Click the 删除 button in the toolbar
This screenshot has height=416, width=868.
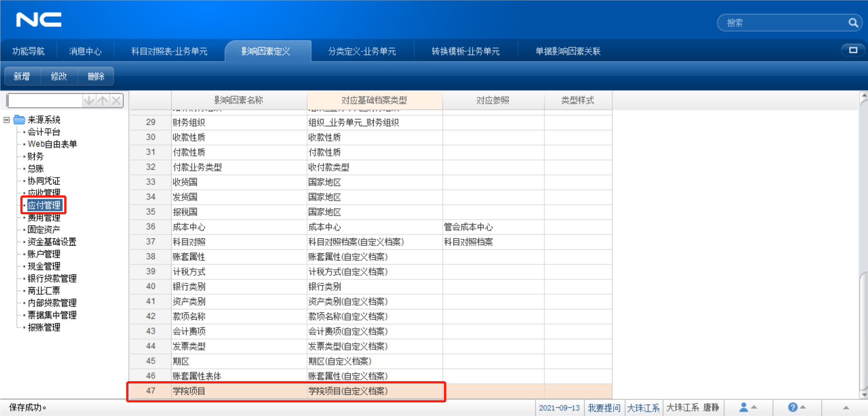click(x=96, y=76)
